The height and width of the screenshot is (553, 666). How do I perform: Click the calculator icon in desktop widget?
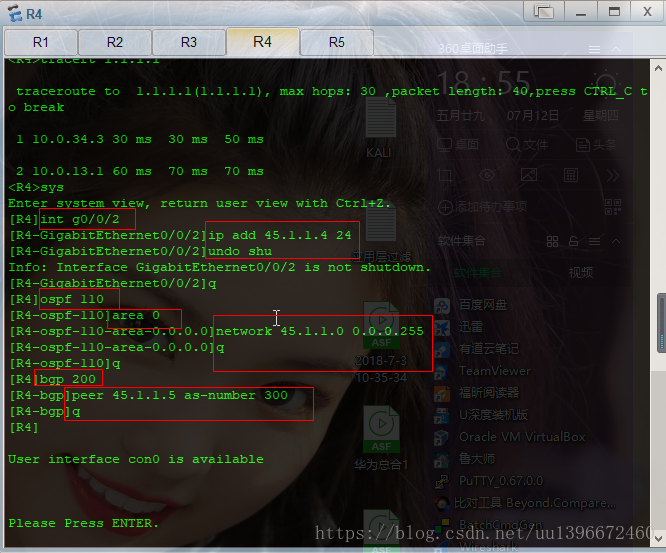(x=570, y=175)
